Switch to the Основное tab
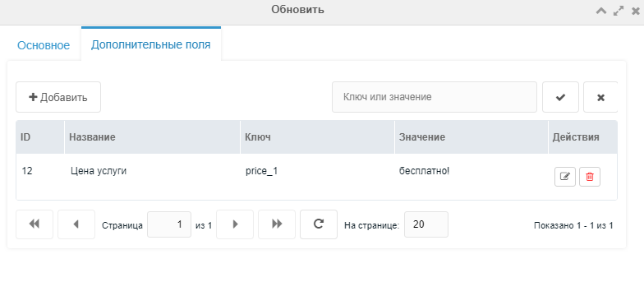The height and width of the screenshot is (305, 644). click(x=44, y=45)
